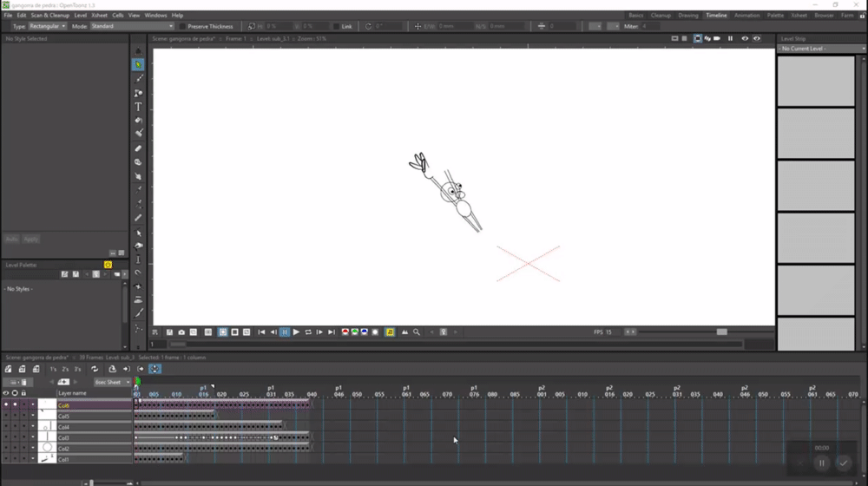Click the snapshot camera icon in viewer bar
868x486 pixels.
click(x=181, y=332)
